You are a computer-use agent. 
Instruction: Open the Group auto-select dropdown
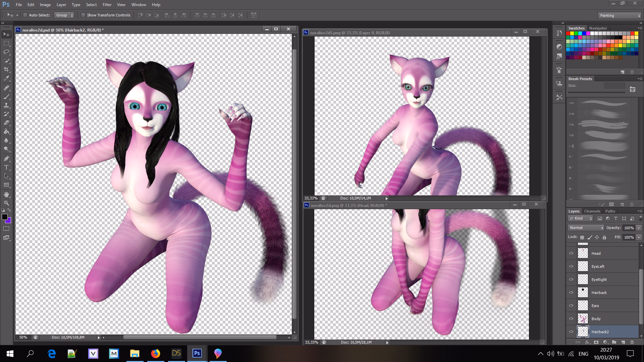[64, 15]
